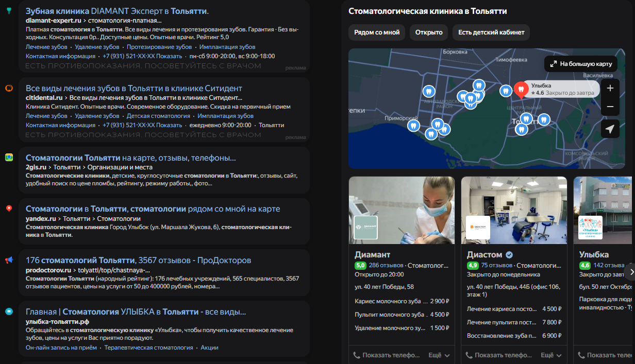Click the my location arrow on map

[x=610, y=129]
